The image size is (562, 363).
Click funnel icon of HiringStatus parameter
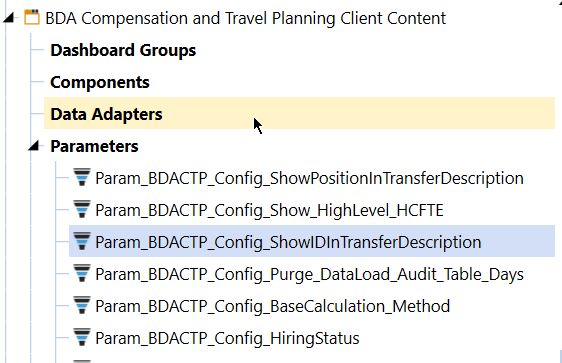[x=82, y=337]
